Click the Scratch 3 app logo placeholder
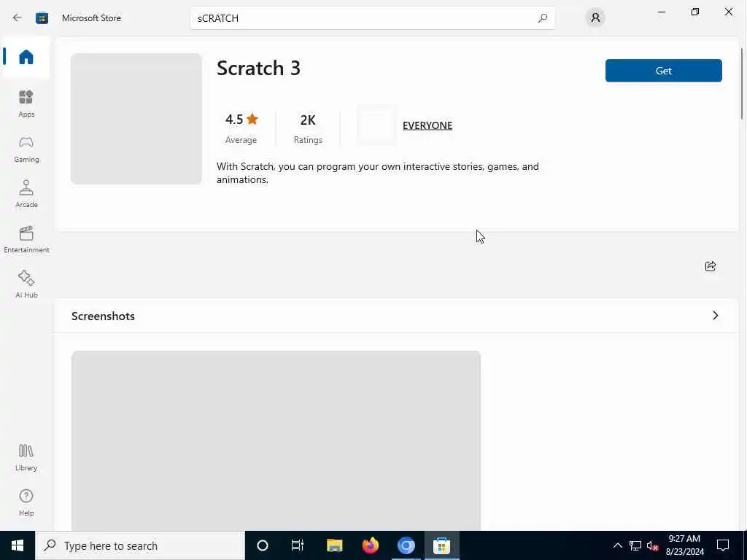Image resolution: width=747 pixels, height=560 pixels. point(136,119)
